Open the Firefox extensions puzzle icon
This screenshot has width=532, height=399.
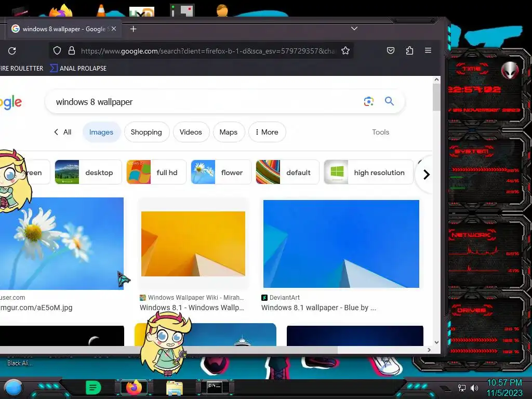point(409,50)
